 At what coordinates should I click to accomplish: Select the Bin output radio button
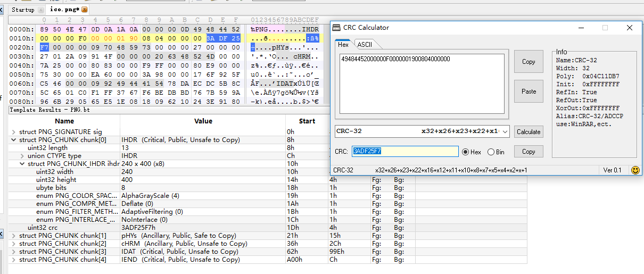pos(491,152)
